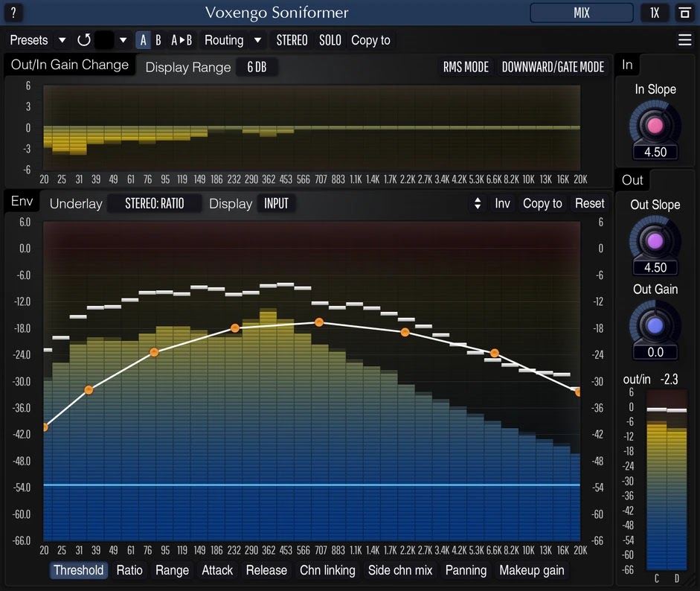The height and width of the screenshot is (591, 700).
Task: Expand the Routing dropdown arrow
Action: pos(257,40)
